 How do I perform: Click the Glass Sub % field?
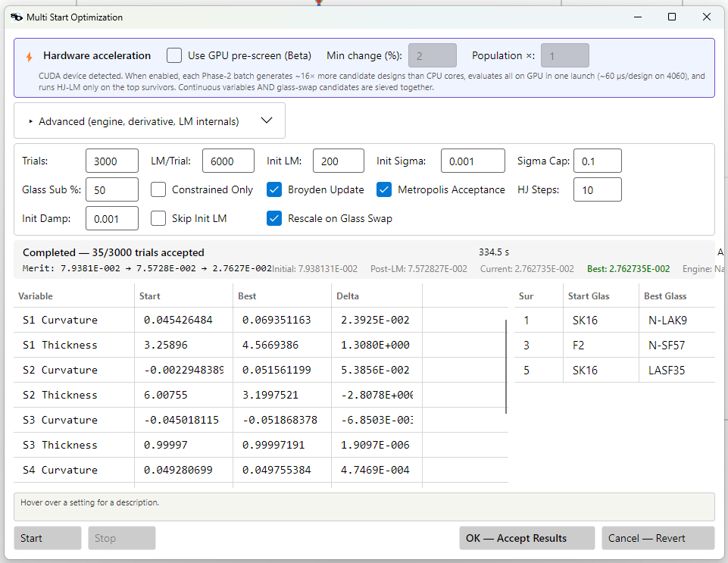pos(112,189)
